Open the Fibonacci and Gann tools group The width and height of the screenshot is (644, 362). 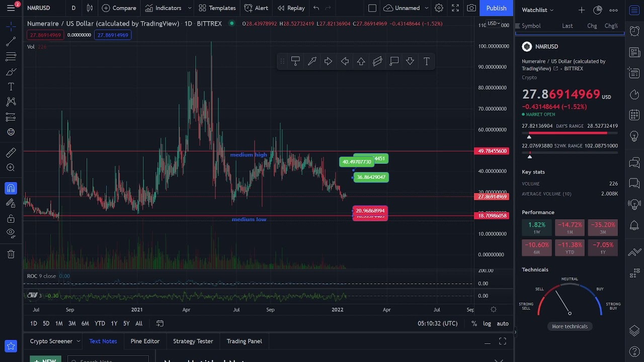pos(11,56)
